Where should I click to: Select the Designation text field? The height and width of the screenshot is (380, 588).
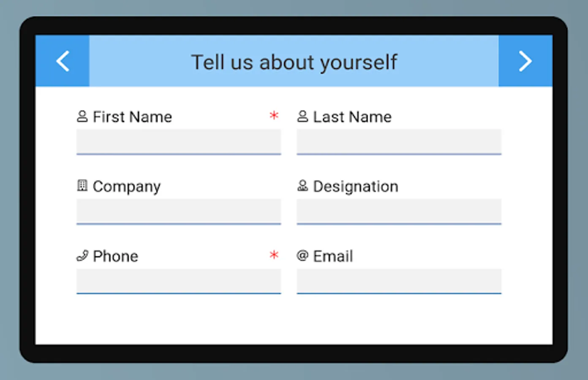(399, 211)
